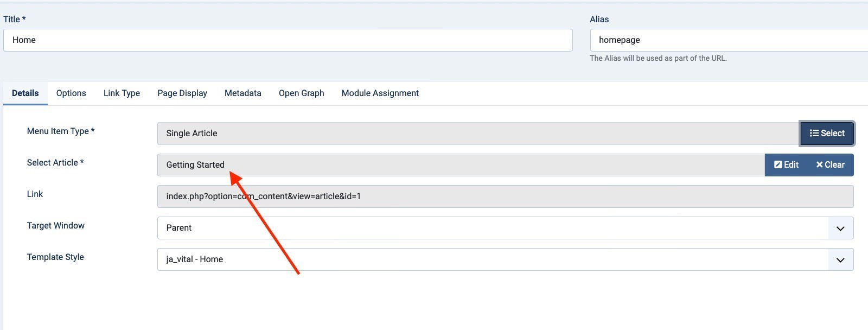This screenshot has width=868, height=330.
Task: Click the Getting Started article field
Action: pos(461,165)
